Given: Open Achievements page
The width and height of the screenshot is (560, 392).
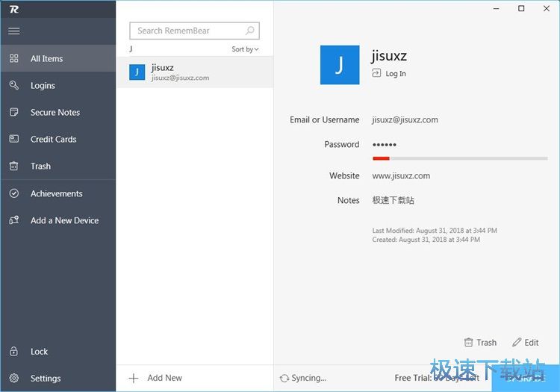Looking at the screenshot, I should tap(58, 193).
